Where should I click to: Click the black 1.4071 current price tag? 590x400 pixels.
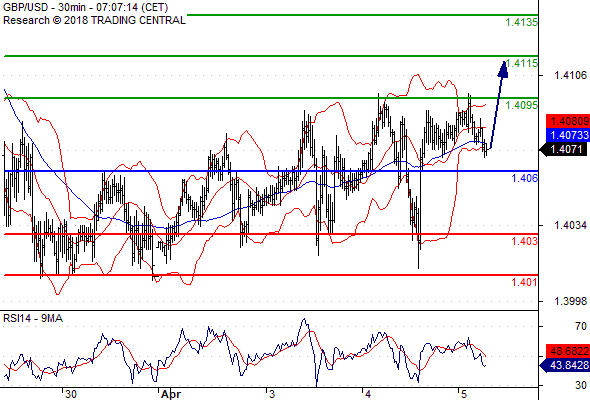coord(564,149)
